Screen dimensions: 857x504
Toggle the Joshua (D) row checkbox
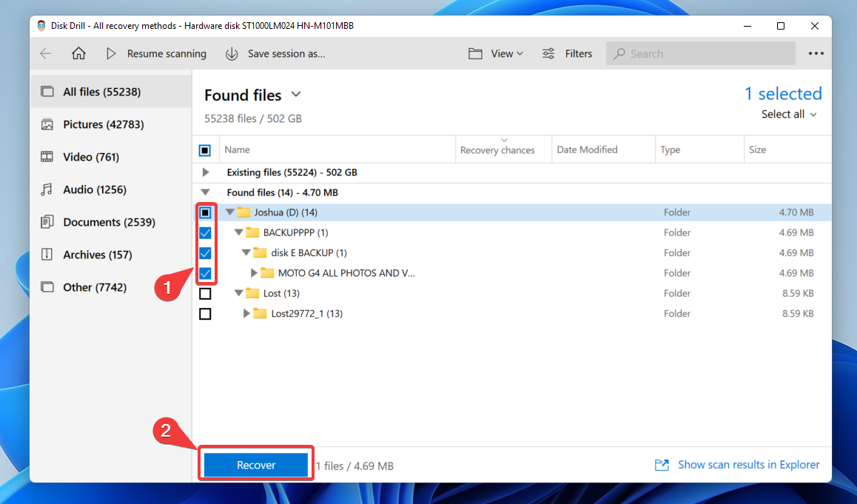point(205,212)
